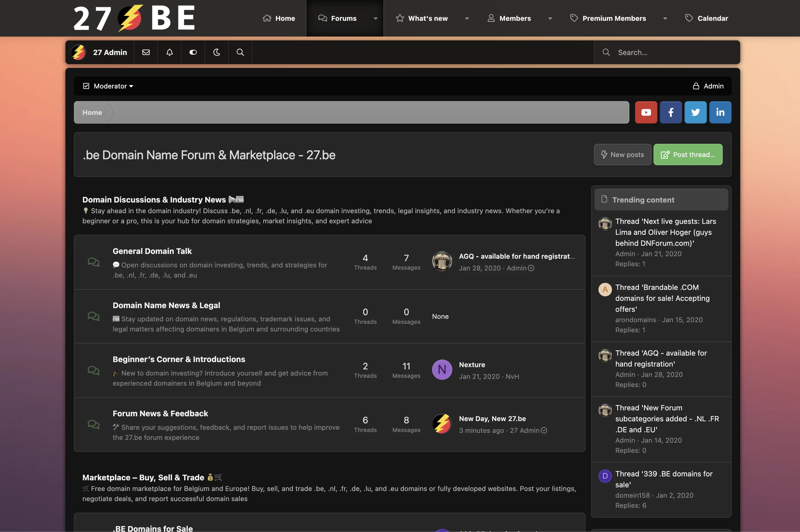
Task: Open trending thread 'Next live guests: Lars Lima'
Action: coord(666,232)
